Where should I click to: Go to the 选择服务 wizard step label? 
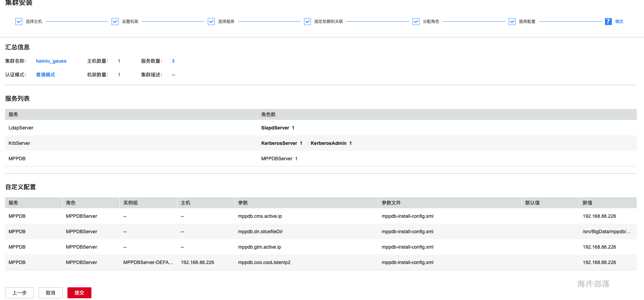[x=226, y=22]
